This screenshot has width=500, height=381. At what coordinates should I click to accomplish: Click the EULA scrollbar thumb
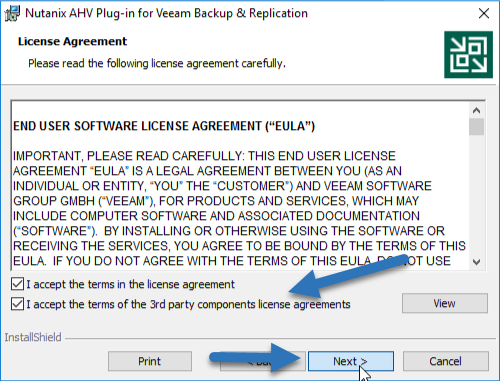point(476,127)
